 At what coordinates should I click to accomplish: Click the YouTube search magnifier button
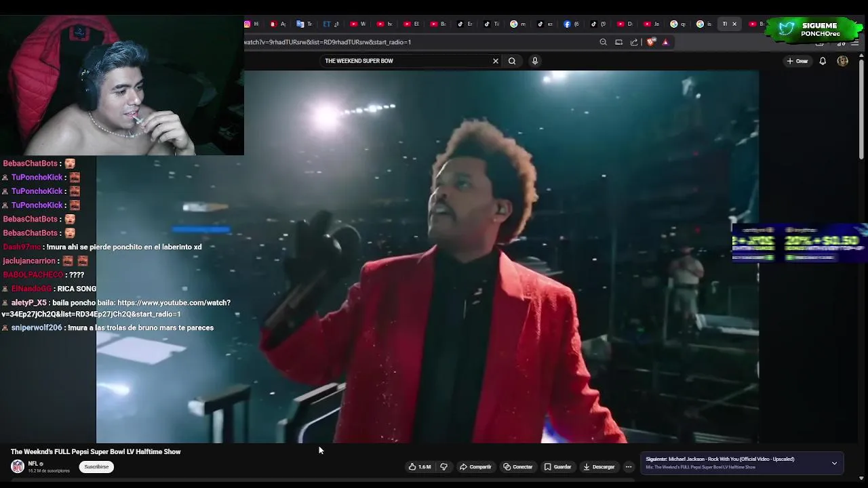tap(512, 61)
